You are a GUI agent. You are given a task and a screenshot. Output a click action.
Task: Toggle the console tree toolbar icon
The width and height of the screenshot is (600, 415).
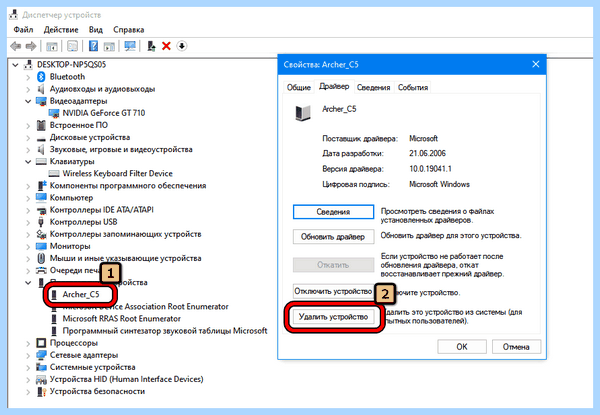click(x=52, y=47)
